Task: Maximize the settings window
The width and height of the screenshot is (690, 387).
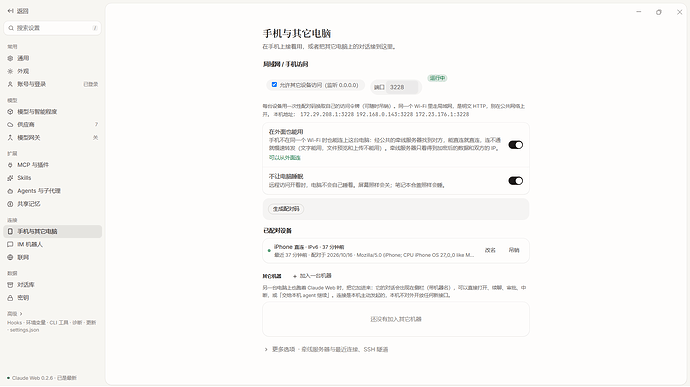Action: pos(659,12)
